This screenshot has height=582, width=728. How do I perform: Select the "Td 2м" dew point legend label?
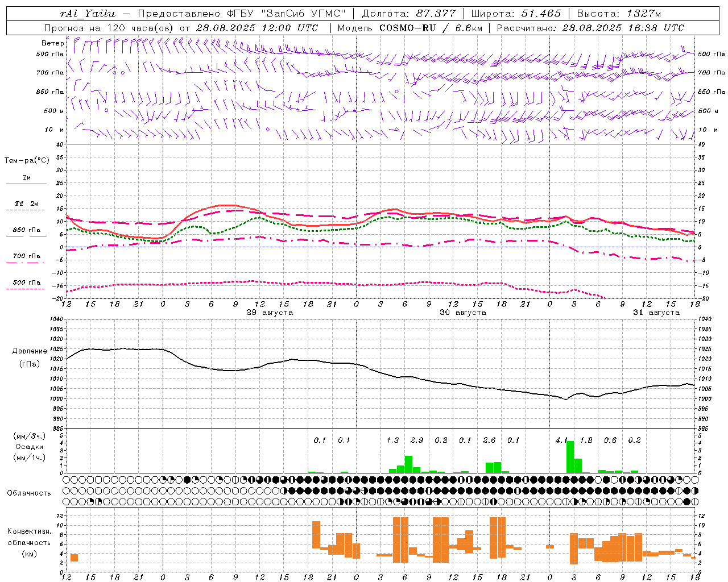coord(27,203)
